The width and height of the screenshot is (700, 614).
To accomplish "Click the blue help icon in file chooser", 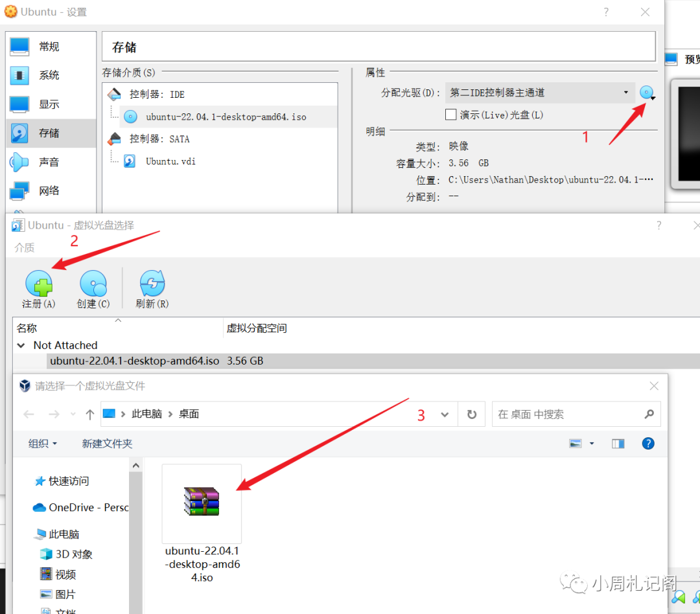I will point(648,444).
